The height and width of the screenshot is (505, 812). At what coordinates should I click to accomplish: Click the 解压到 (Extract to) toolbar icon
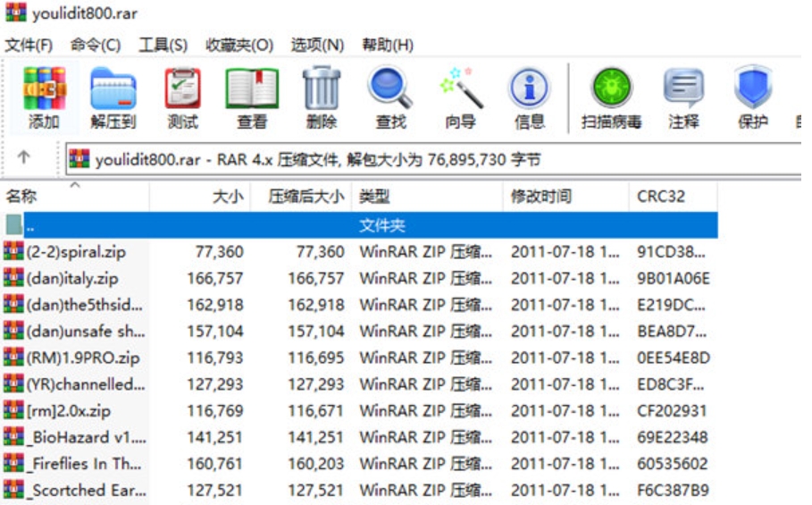[113, 88]
